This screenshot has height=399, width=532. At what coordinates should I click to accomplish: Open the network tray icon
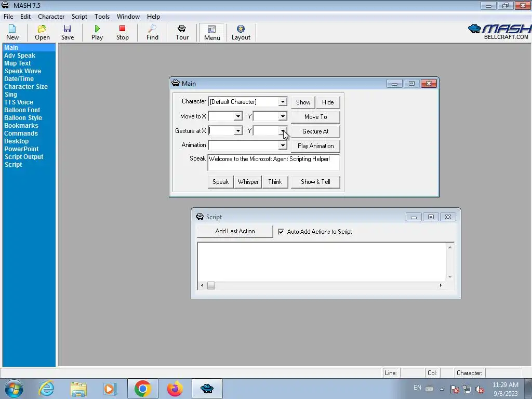coord(467,389)
